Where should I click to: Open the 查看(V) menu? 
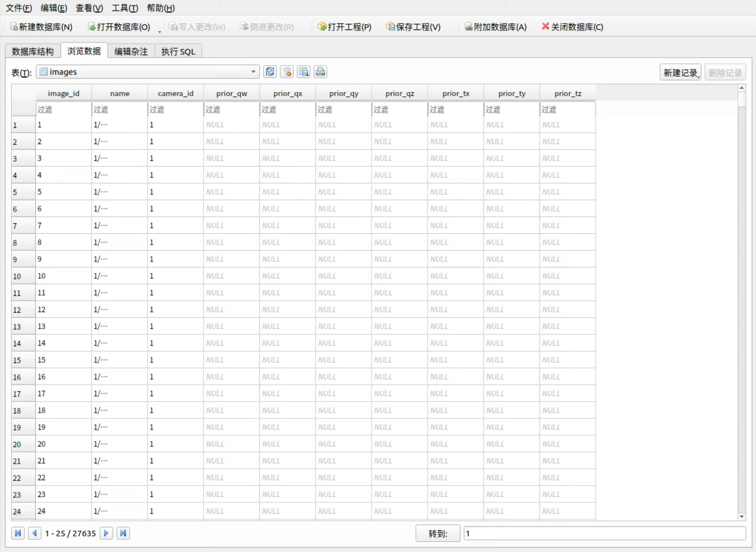(89, 8)
